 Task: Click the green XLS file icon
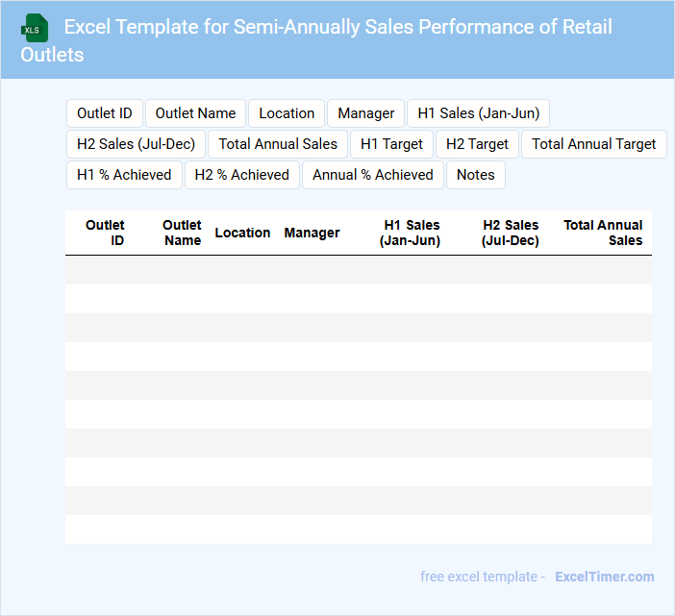pos(36,28)
